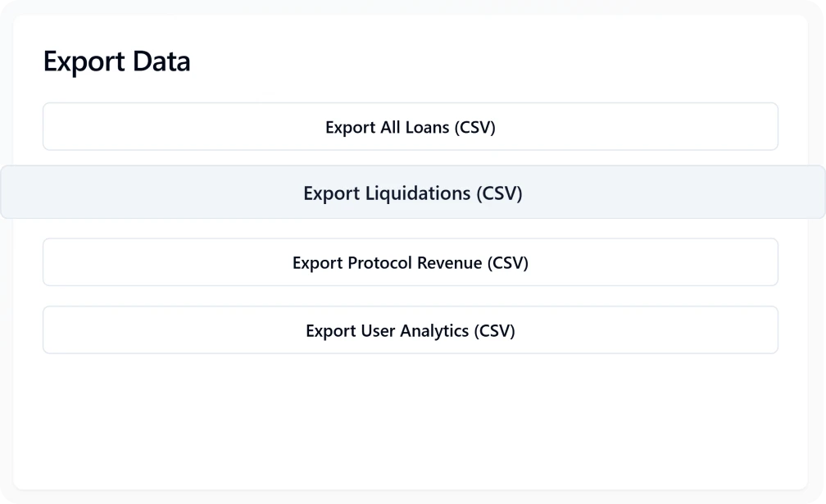Image resolution: width=826 pixels, height=504 pixels.
Task: Click the white area below the export buttons
Action: coord(410,410)
